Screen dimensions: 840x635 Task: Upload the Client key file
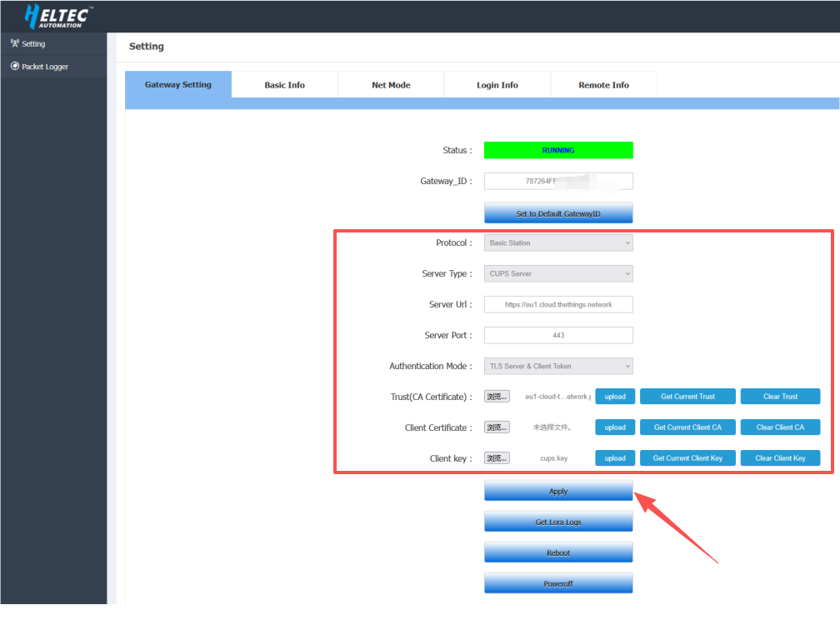pos(615,458)
